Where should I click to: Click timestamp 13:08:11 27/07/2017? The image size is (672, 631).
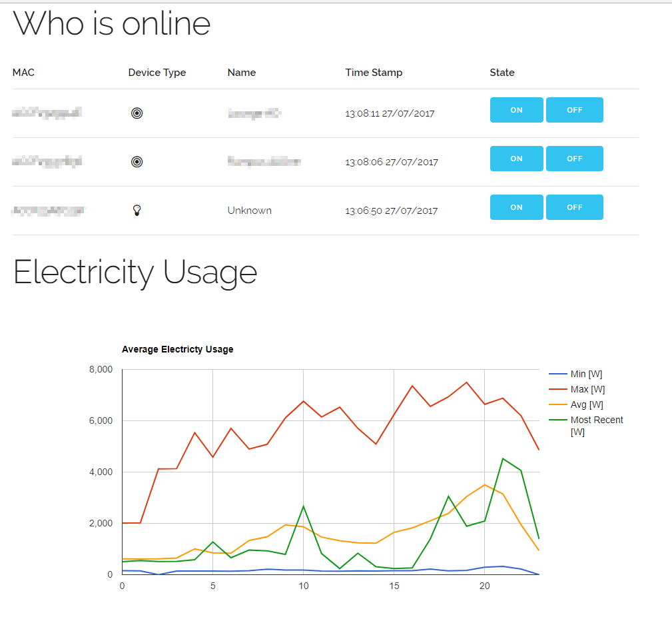click(x=390, y=113)
